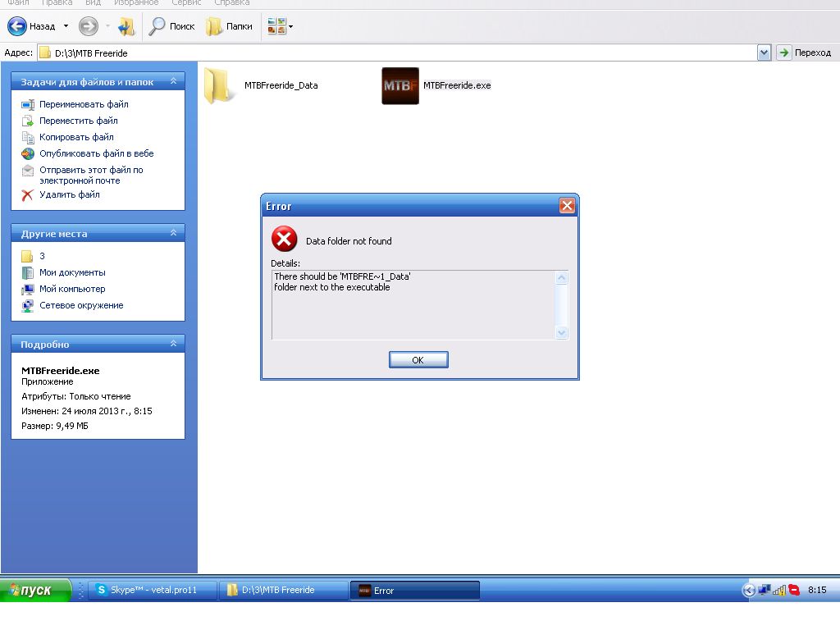
Task: Open Search (Поиск) in toolbar
Action: click(171, 25)
